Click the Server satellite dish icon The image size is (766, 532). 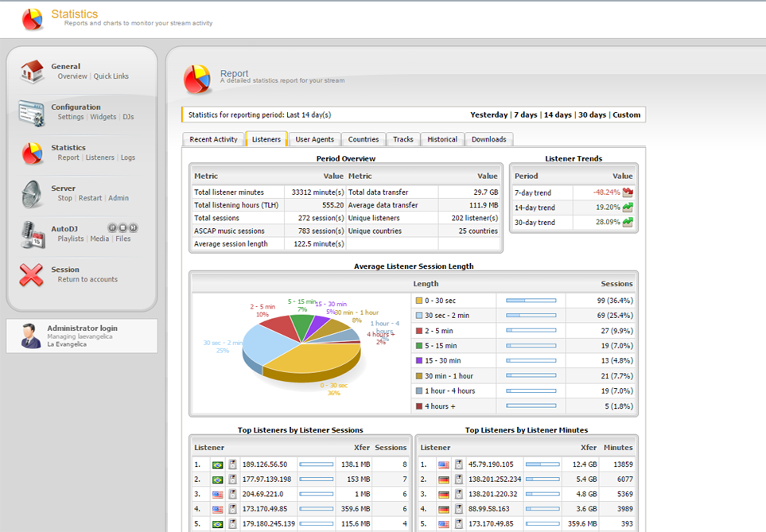point(32,193)
